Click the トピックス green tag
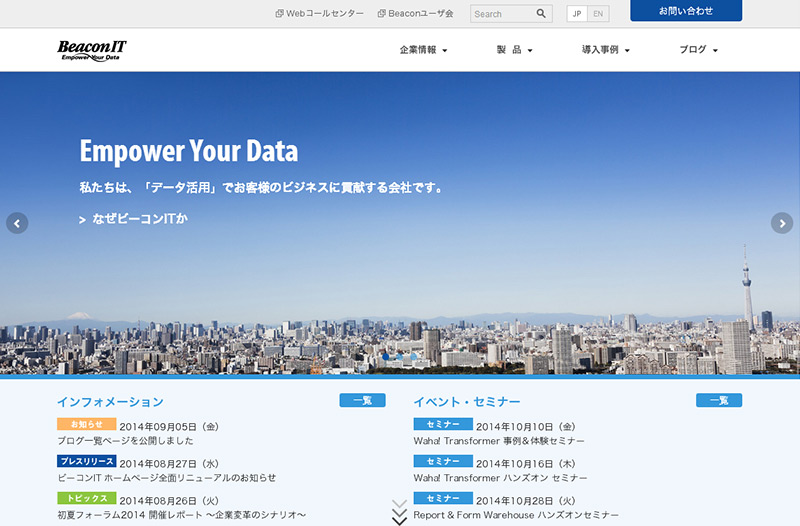800x526 pixels. (87, 498)
